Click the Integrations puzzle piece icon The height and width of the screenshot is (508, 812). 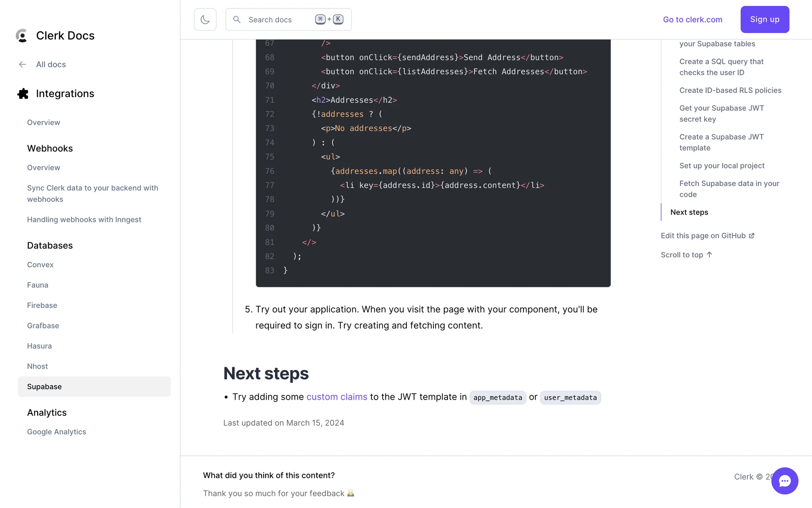[x=23, y=94]
